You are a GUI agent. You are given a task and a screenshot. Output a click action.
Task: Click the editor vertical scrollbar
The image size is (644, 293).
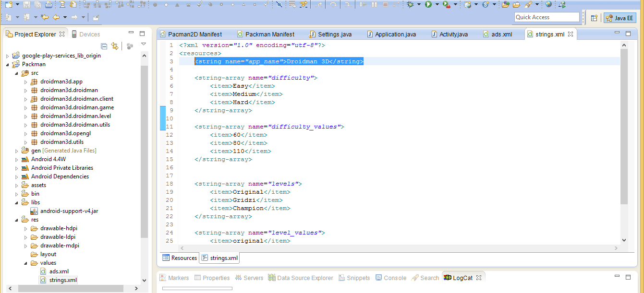pyautogui.click(x=624, y=127)
